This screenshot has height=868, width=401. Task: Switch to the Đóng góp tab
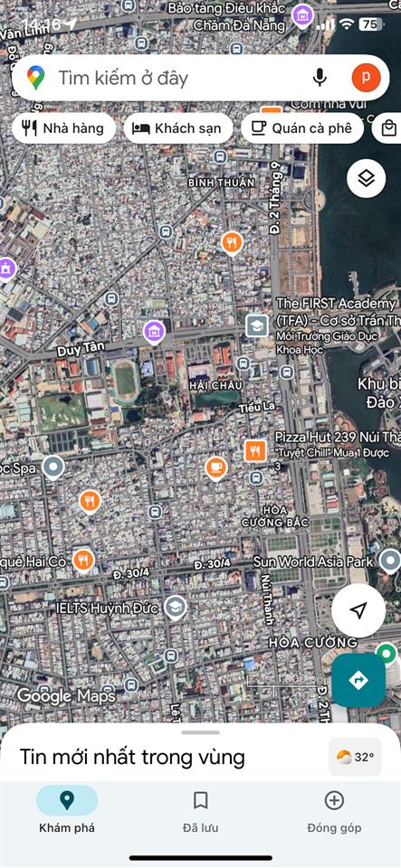point(334,812)
